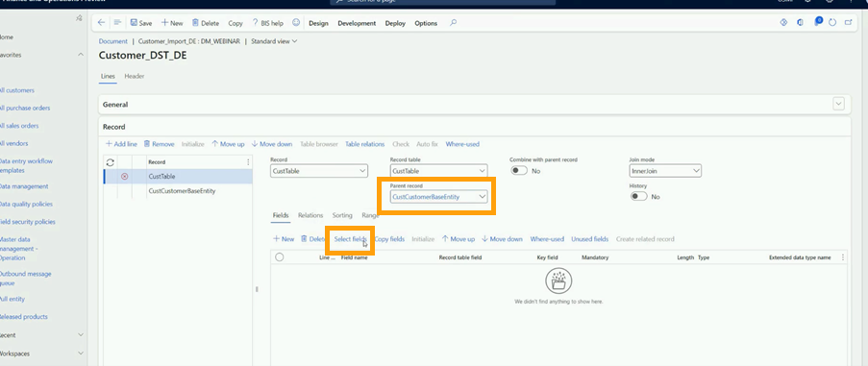Click Unused fields

[x=589, y=239]
